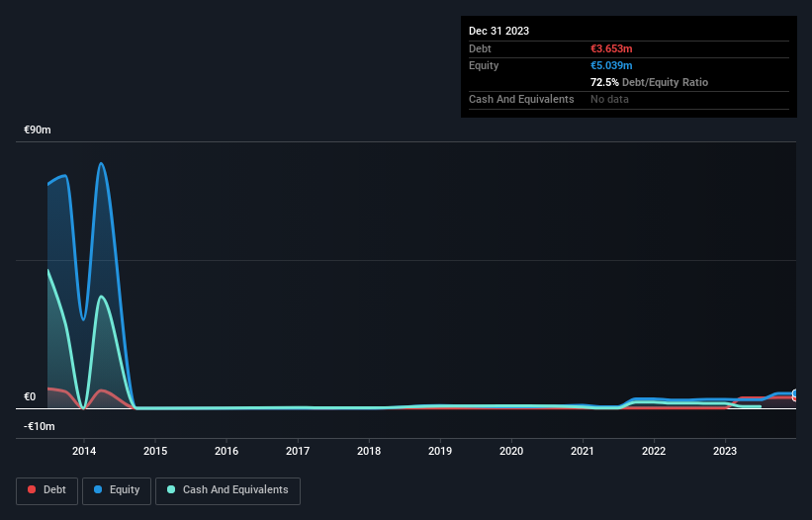
Task: Click the 2019 x-axis label
Action: (440, 451)
